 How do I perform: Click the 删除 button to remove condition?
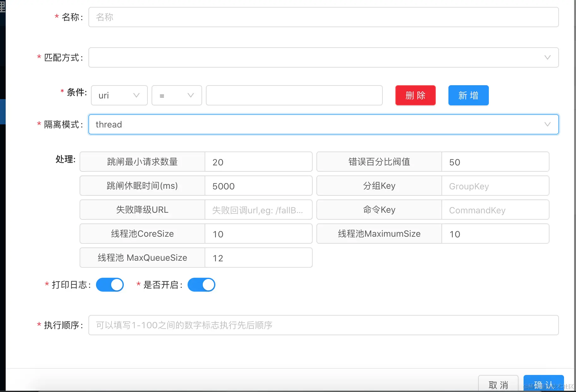[415, 95]
